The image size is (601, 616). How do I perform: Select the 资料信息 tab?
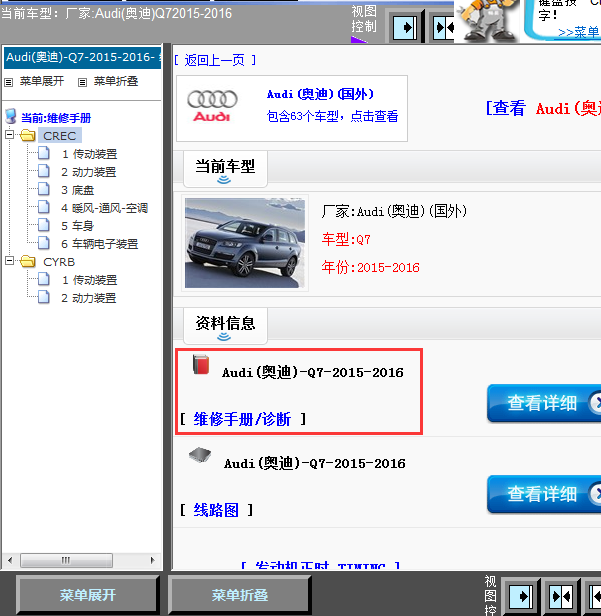pyautogui.click(x=225, y=326)
